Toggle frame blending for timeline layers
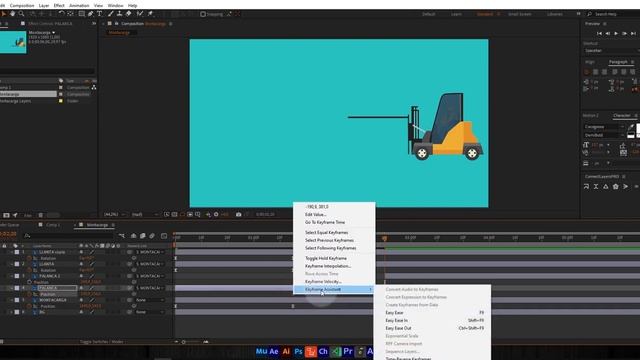640x360 pixels. point(142,236)
